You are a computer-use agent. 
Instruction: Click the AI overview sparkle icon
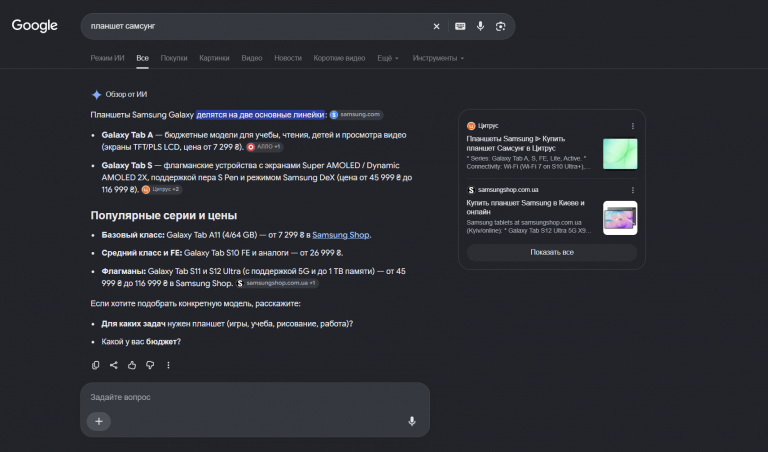tap(96, 95)
